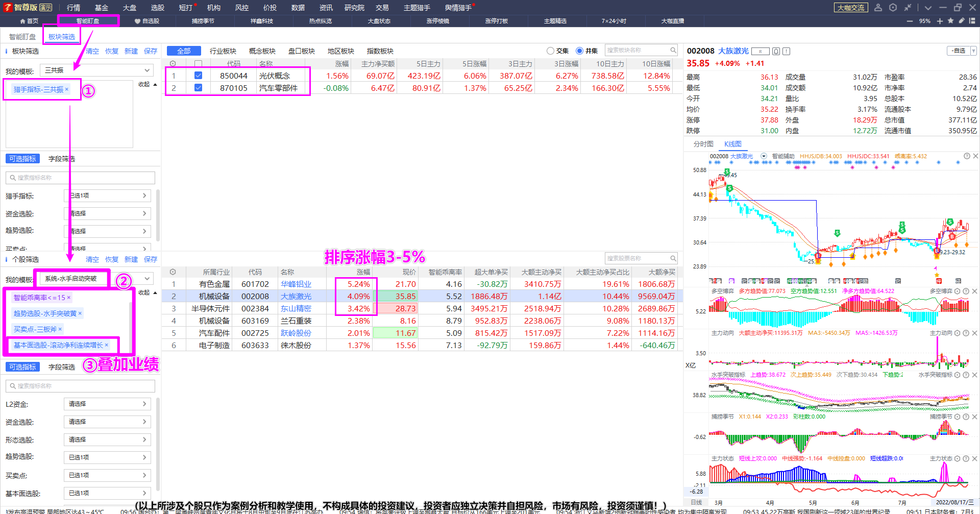Image resolution: width=980 pixels, height=514 pixels.
Task: Remove the 趋势选股-水手突破黄 filter tag
Action: 80,313
